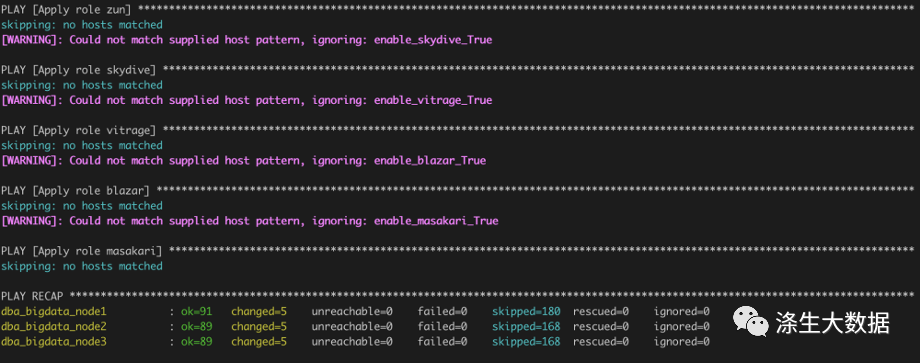
Task: Click the enable_masakari_True warning text
Action: click(x=436, y=221)
